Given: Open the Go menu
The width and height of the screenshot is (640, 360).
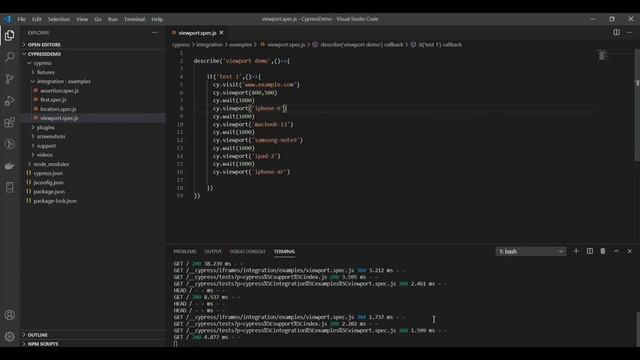Looking at the screenshot, I should (x=98, y=19).
